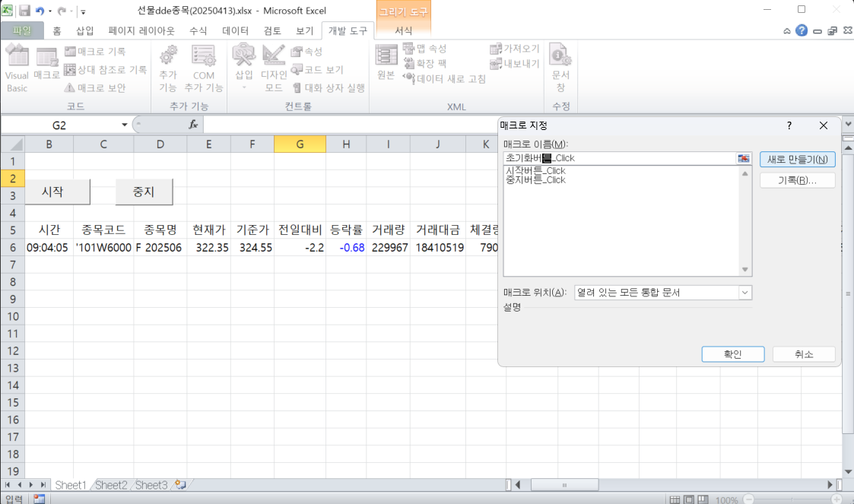This screenshot has height=504, width=854.
Task: Open the 매크로 위치 combo box
Action: [744, 293]
